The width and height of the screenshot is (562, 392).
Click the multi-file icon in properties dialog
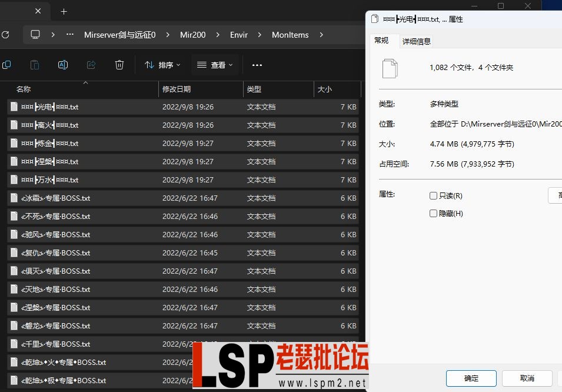[x=390, y=68]
